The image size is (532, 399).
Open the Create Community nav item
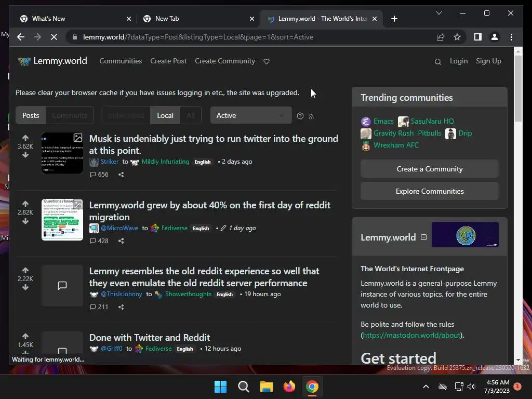tap(225, 61)
